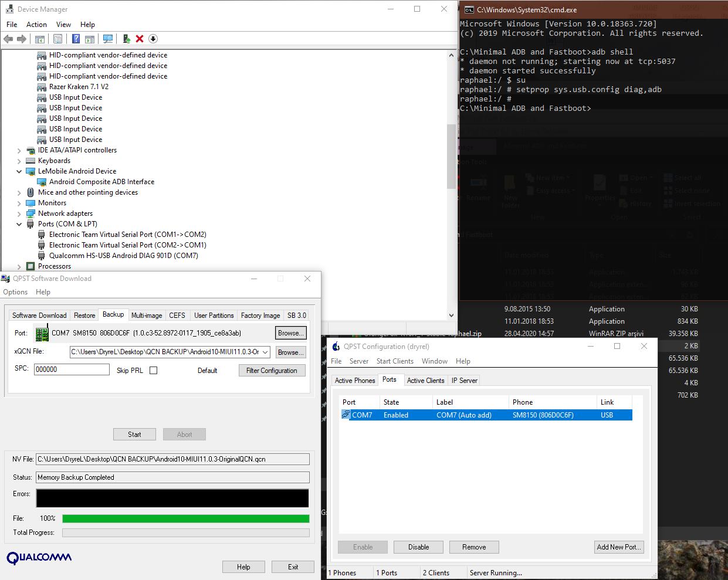Click Scan for hardware changes toolbar icon

[x=108, y=39]
